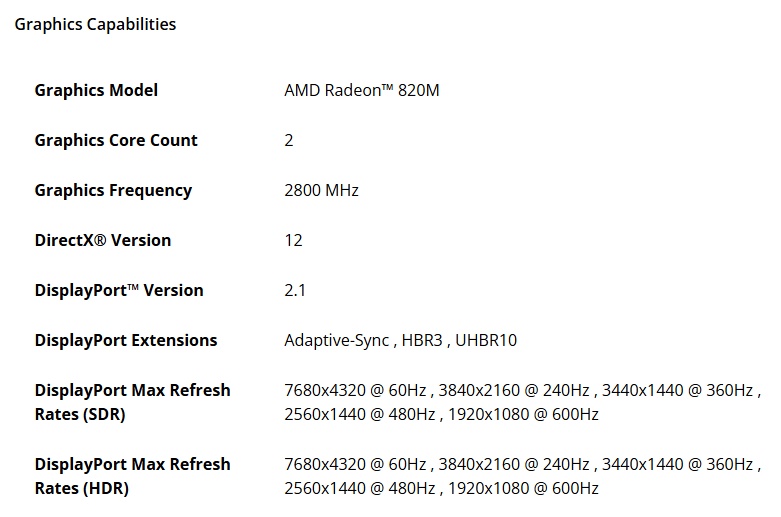Click the DisplayPort Version label
This screenshot has height=517, width=781.
point(119,290)
